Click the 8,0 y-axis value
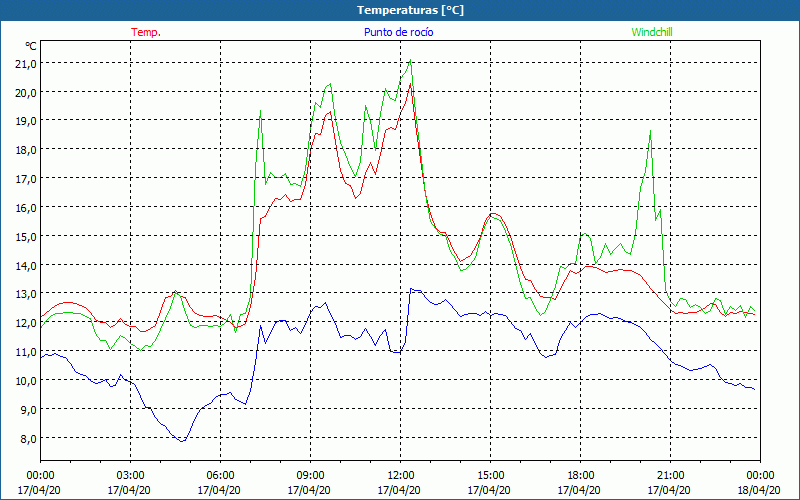 pos(30,438)
